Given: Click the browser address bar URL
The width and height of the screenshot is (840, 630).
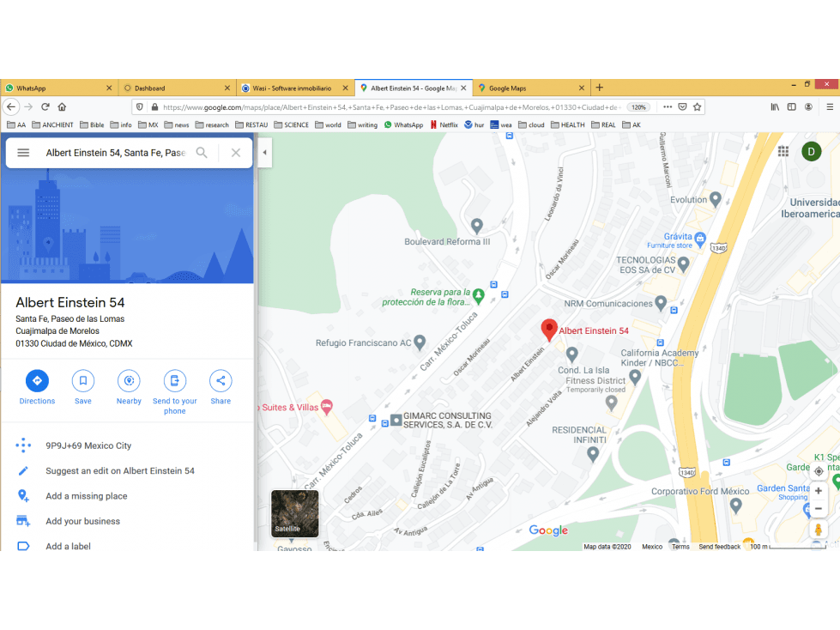Looking at the screenshot, I should pos(391,107).
